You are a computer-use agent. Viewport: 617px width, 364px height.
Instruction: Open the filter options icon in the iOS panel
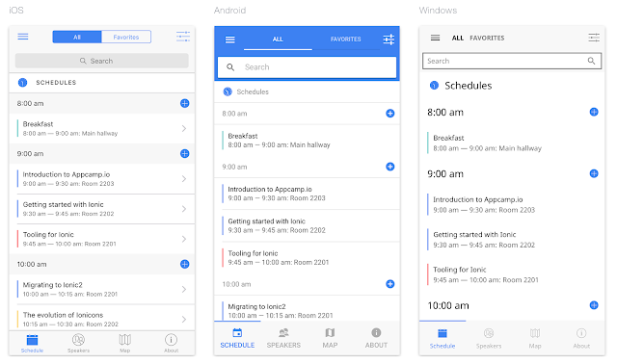tap(183, 37)
